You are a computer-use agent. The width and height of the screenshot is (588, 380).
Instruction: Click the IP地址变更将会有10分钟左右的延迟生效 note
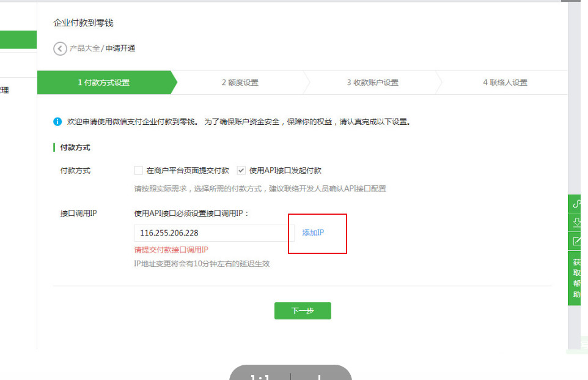click(202, 264)
